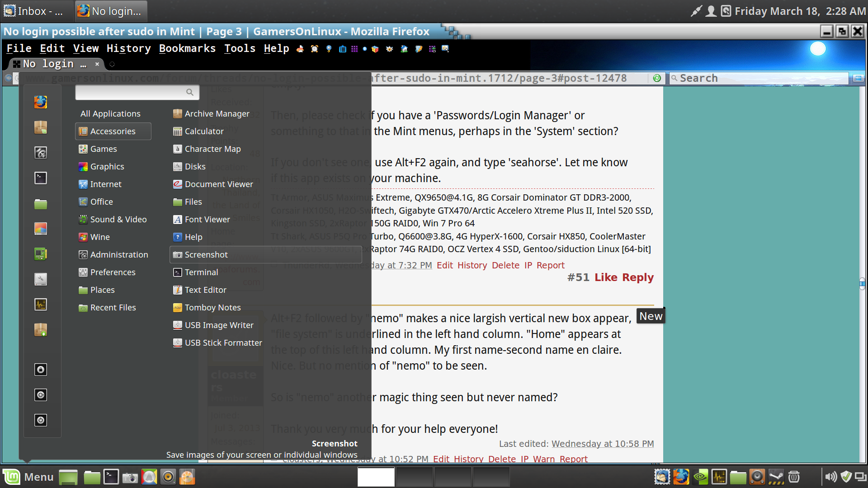The width and height of the screenshot is (868, 488).
Task: Click the blue list icon in Firefox menubar
Action: point(343,49)
